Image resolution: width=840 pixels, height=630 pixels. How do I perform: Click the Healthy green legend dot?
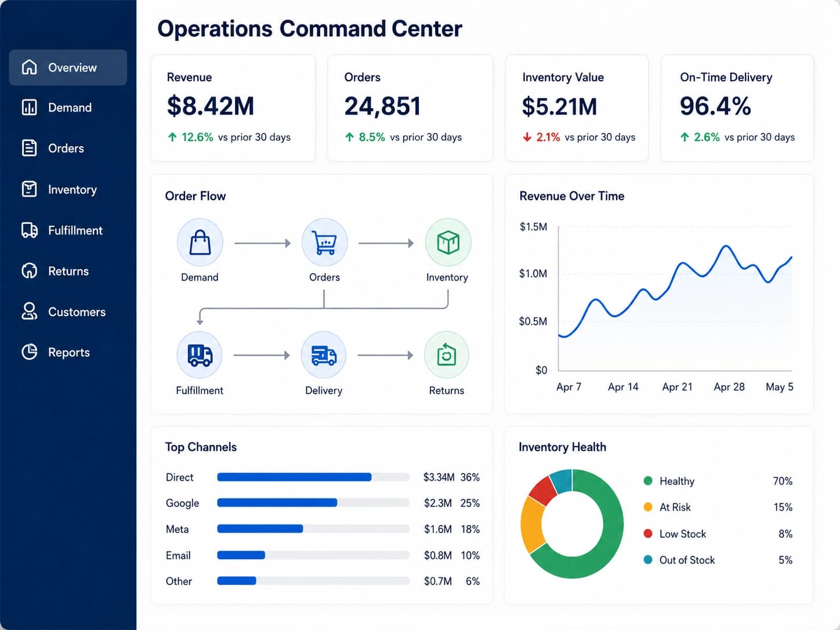(x=648, y=481)
